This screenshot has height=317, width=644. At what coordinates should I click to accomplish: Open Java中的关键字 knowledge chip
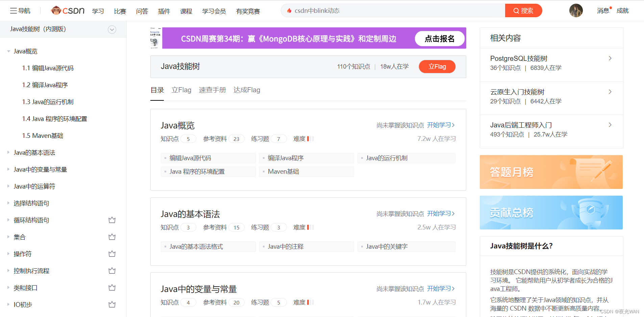(406, 247)
